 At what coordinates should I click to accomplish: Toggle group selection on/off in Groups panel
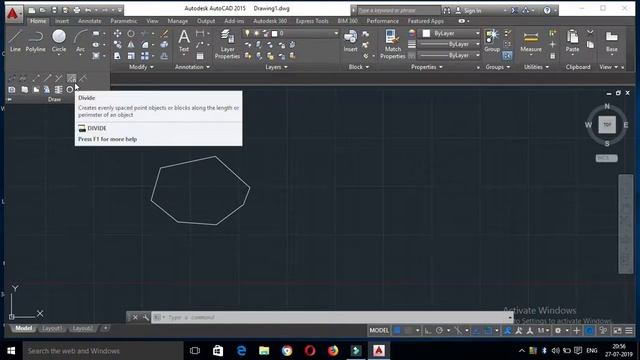pyautogui.click(x=507, y=56)
